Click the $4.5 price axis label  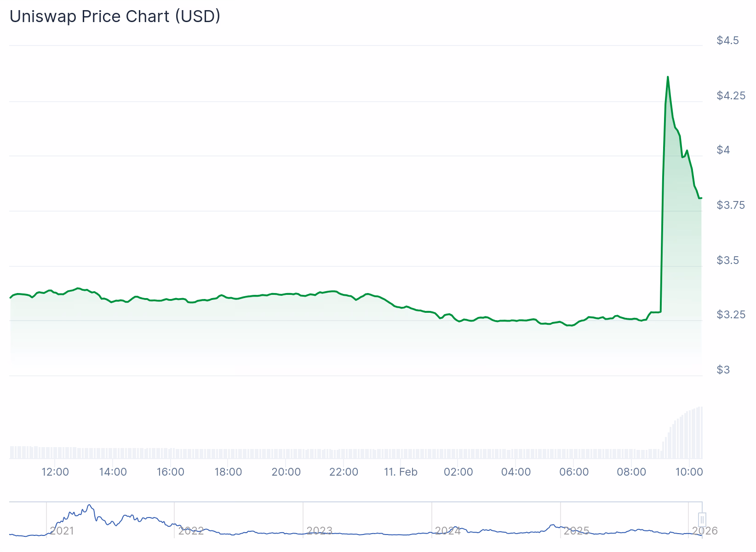tap(727, 40)
